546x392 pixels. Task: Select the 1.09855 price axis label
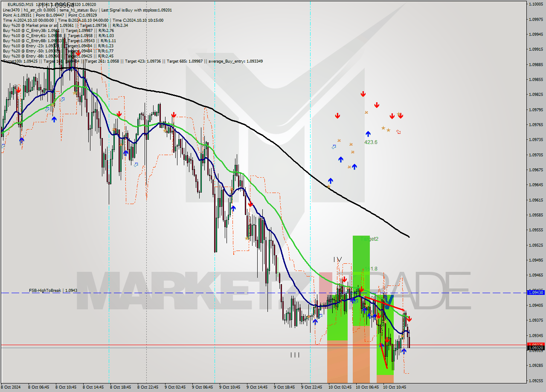click(536, 79)
